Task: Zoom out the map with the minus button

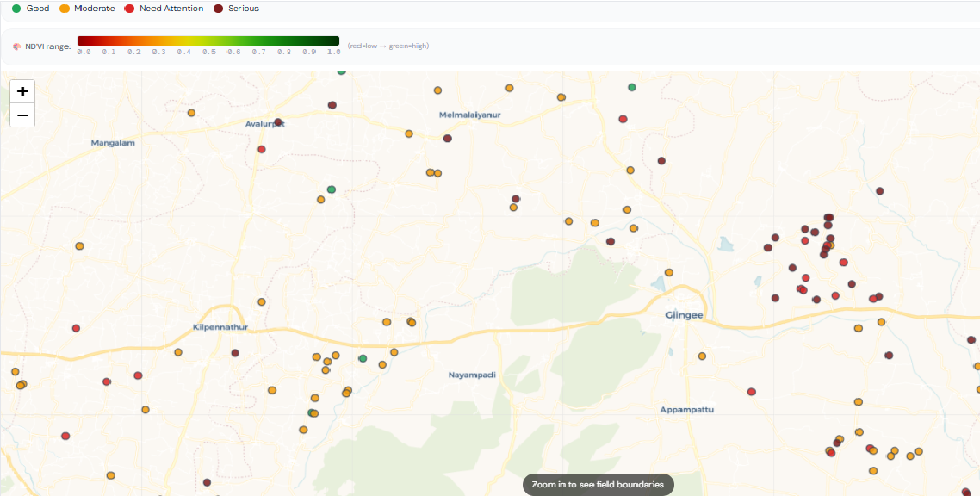Action: point(22,115)
